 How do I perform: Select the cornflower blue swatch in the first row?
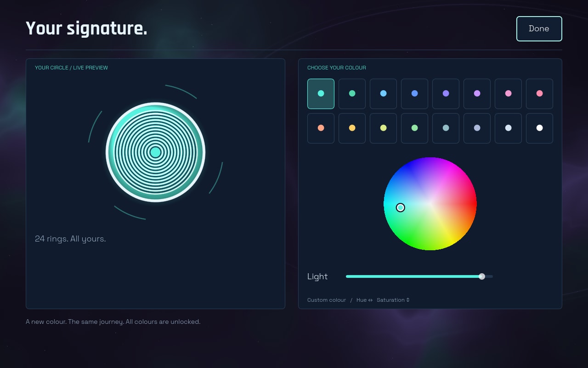(414, 93)
